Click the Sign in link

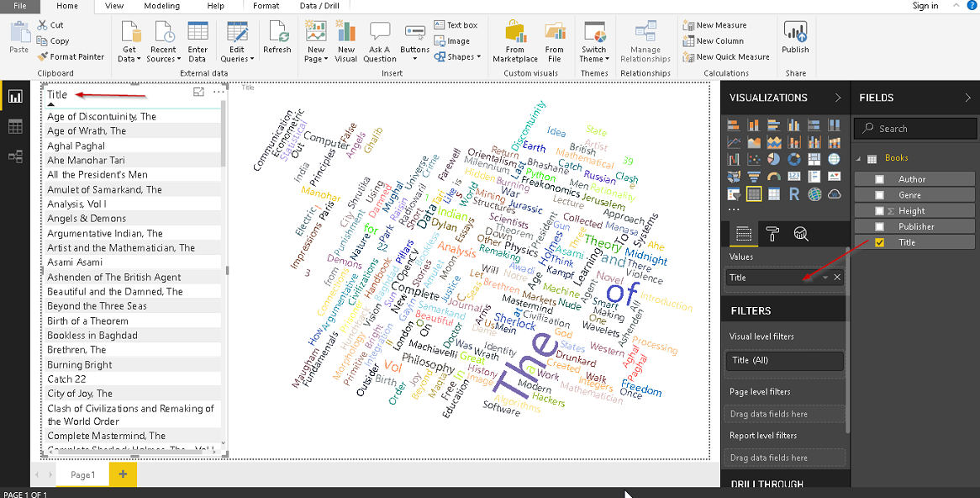click(x=925, y=6)
